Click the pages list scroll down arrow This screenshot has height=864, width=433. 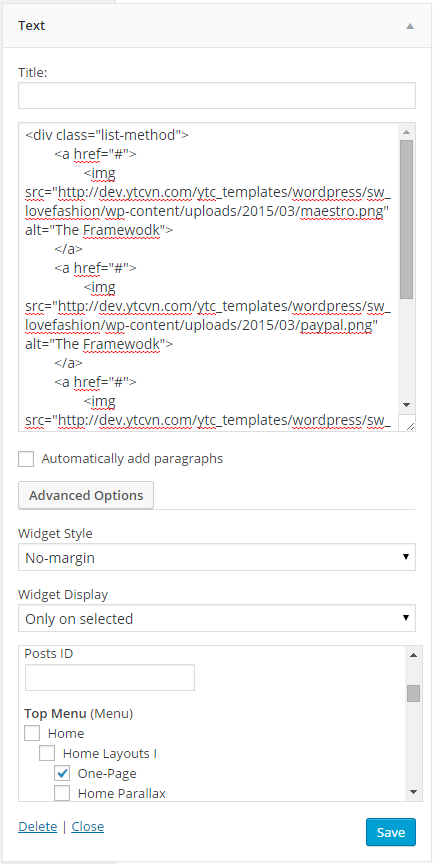tap(414, 792)
